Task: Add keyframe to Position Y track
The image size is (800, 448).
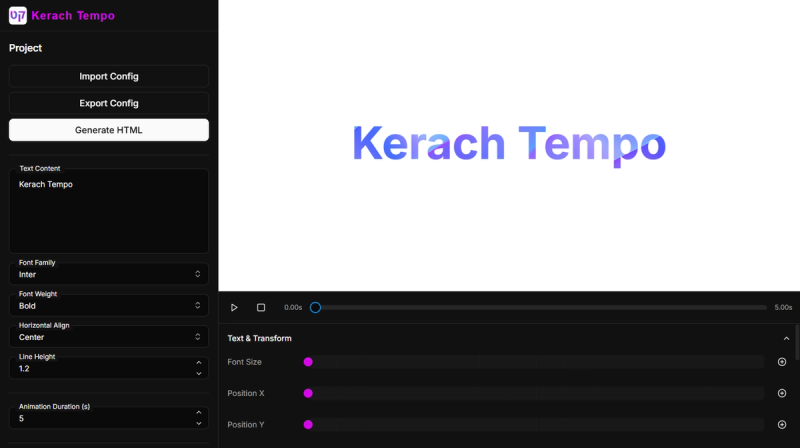Action: [782, 425]
